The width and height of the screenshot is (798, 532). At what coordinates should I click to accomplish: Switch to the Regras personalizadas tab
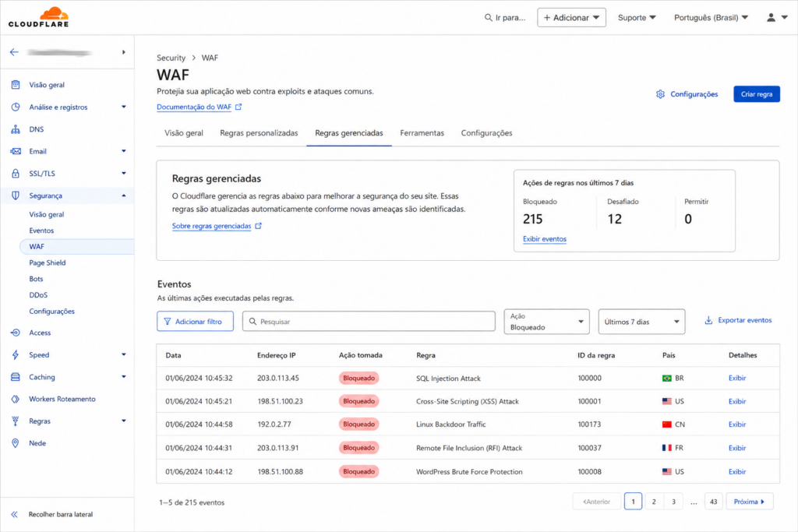[x=259, y=132]
